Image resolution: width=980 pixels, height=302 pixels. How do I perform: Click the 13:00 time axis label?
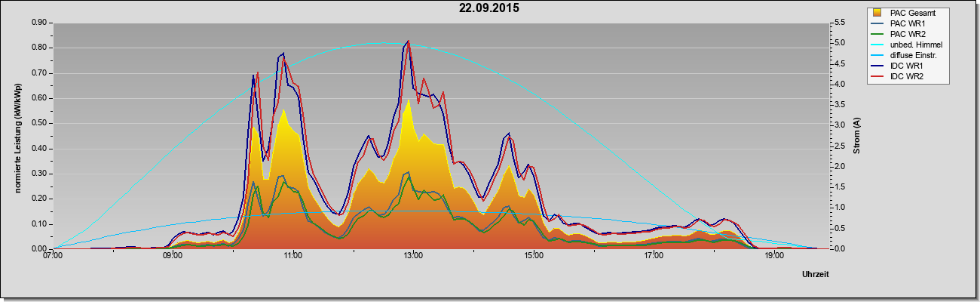pos(413,256)
